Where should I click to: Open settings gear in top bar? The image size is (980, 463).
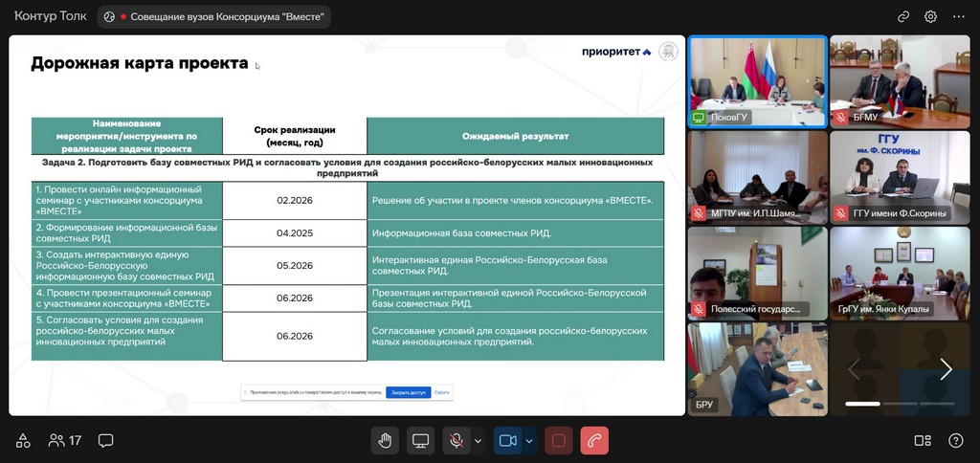pos(930,16)
